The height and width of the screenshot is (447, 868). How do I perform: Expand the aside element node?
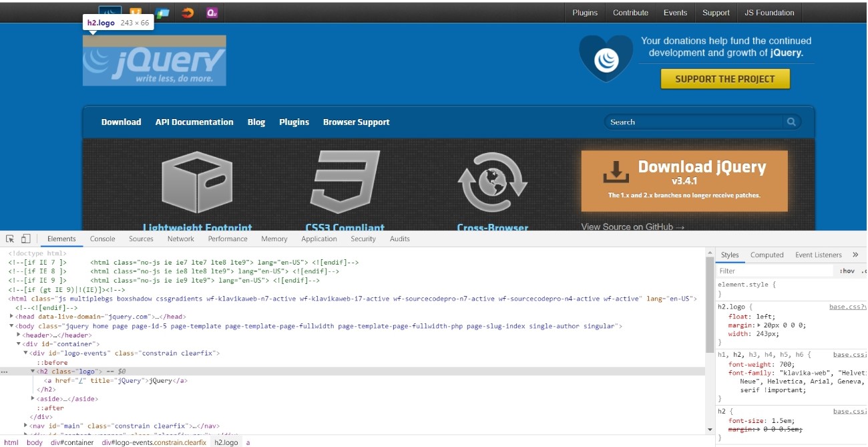pos(33,398)
